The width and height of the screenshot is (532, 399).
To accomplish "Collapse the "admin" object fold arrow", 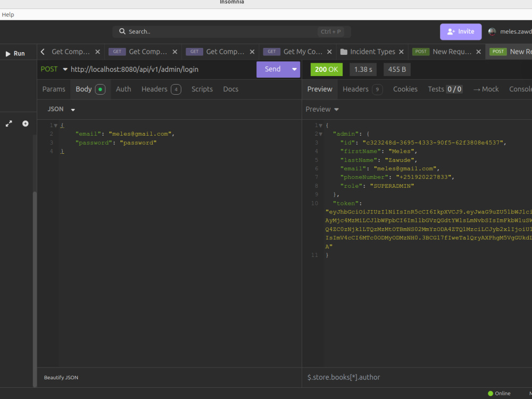I will 320,134.
